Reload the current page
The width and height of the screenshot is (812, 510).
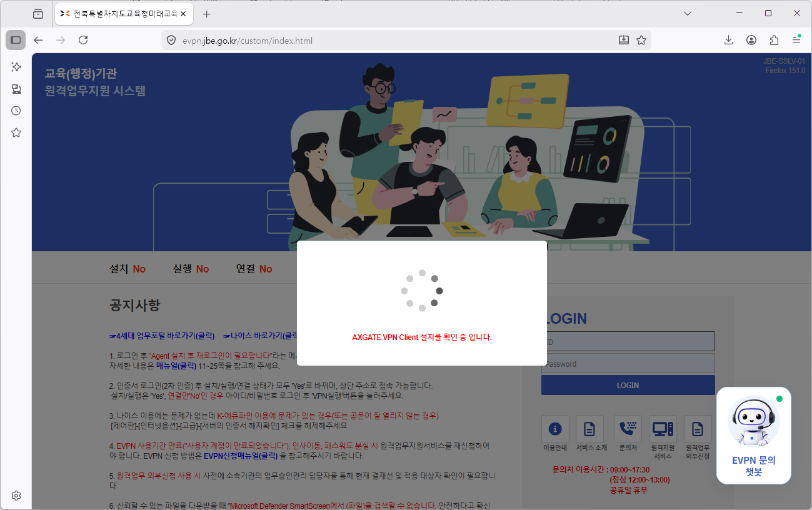click(83, 40)
